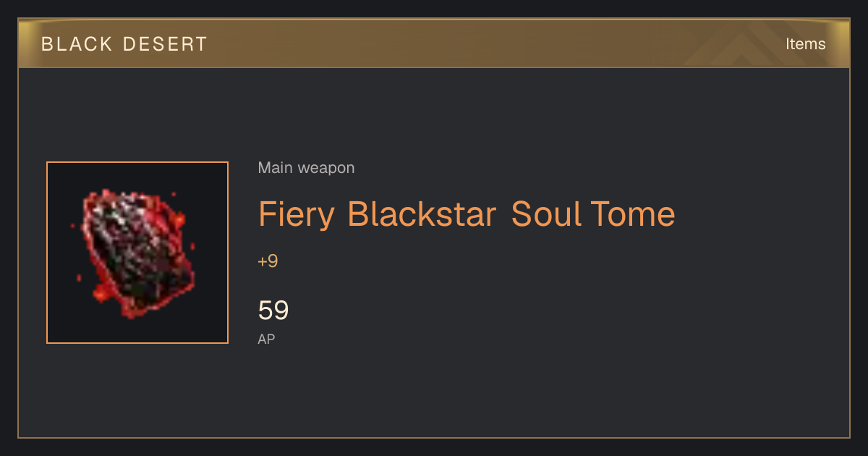
Task: Click the Main weapon category label
Action: click(x=306, y=168)
